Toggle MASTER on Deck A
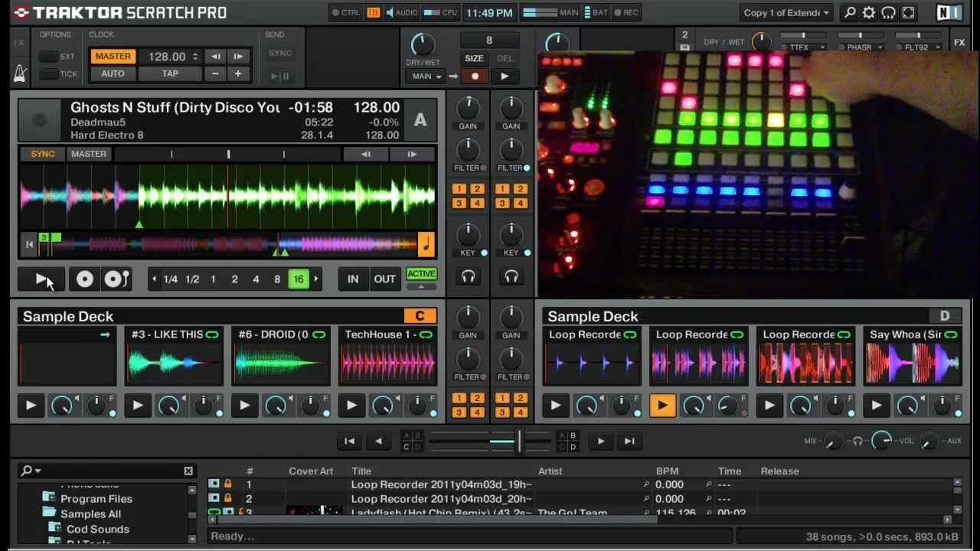Viewport: 980px width, 551px height. [89, 154]
